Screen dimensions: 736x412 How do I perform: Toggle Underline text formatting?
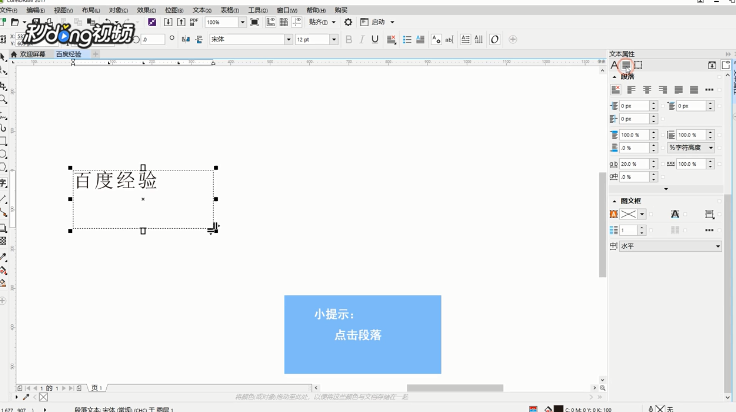[375, 39]
